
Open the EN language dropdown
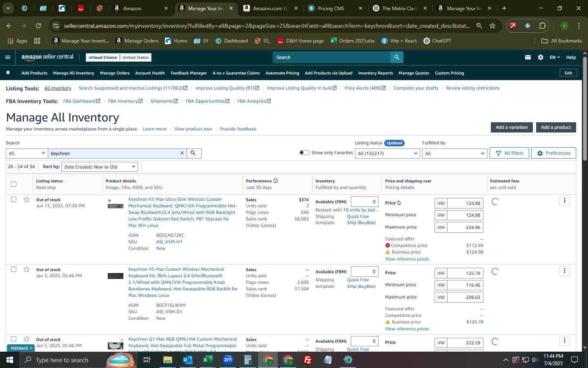tap(555, 57)
